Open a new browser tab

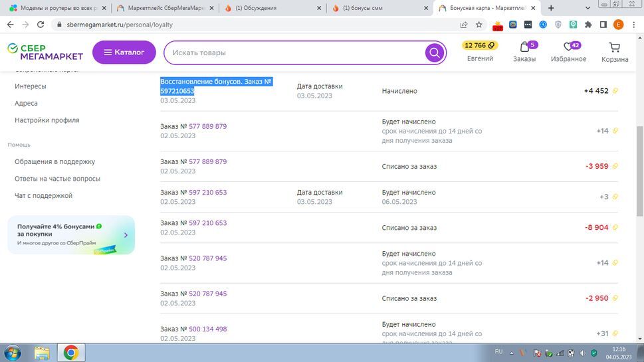click(x=551, y=8)
